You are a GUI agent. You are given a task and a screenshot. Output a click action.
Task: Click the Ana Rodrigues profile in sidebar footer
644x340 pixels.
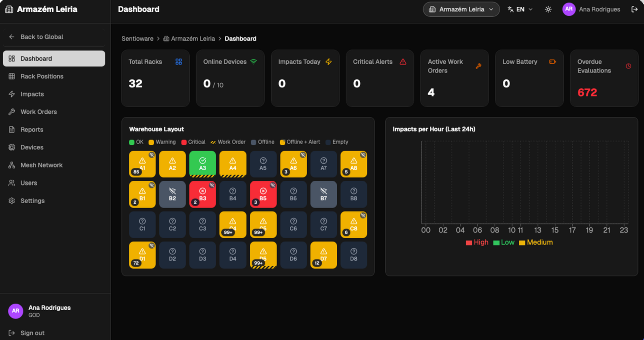[39, 311]
